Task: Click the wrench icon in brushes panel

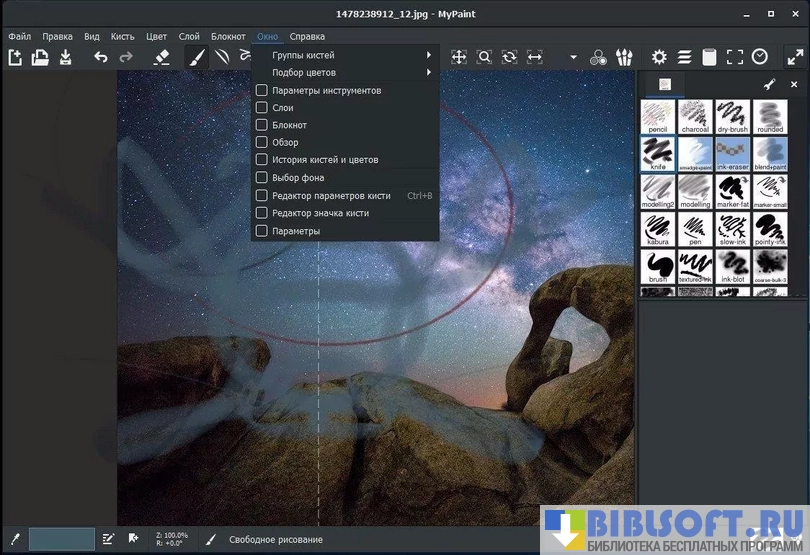Action: (x=769, y=84)
